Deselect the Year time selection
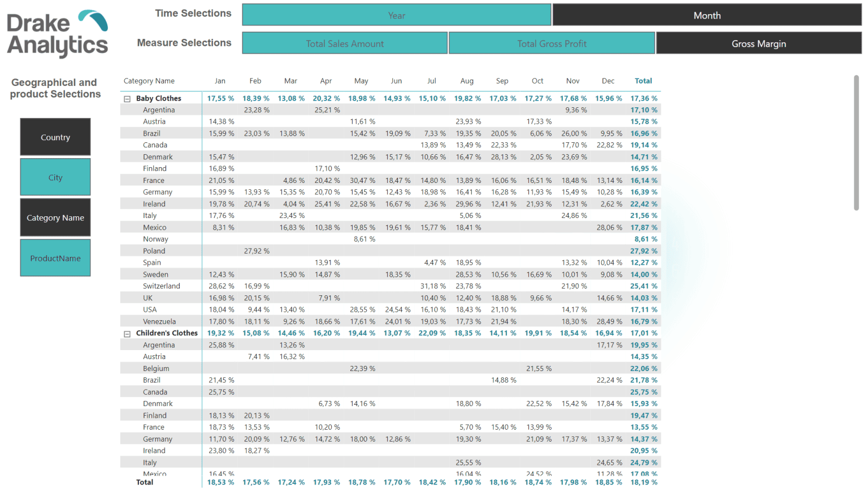Screen dimensions: 868x489 pos(396,15)
